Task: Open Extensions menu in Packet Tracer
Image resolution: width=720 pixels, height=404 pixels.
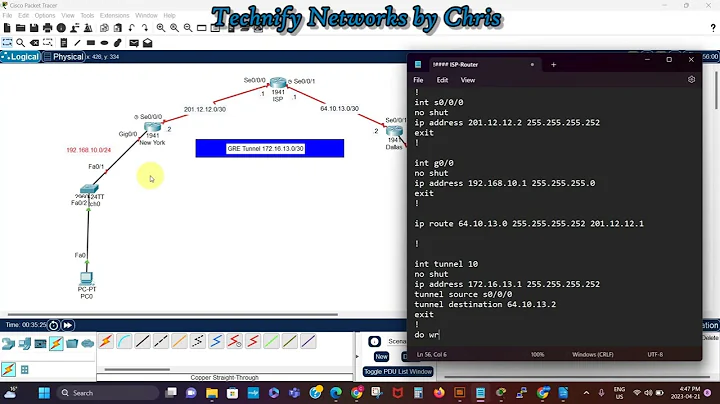Action: pos(114,15)
